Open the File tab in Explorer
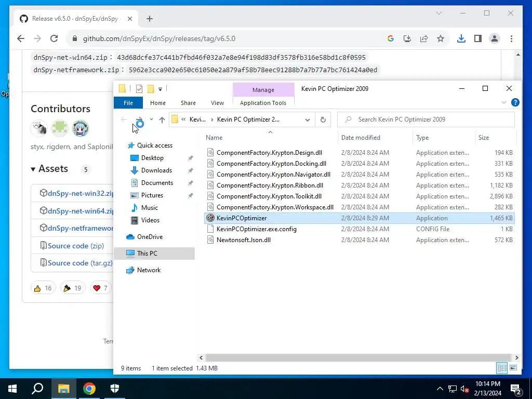The height and width of the screenshot is (399, 532). click(x=128, y=103)
